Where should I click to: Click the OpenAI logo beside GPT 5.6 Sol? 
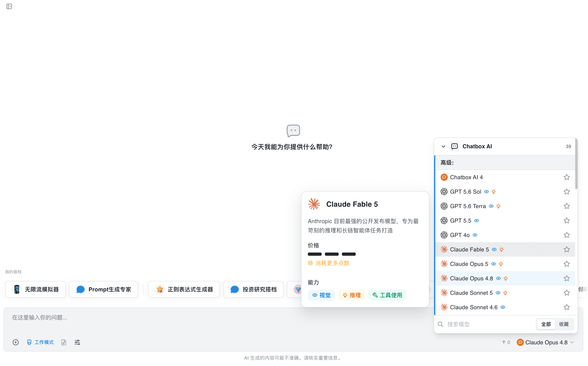tap(444, 192)
